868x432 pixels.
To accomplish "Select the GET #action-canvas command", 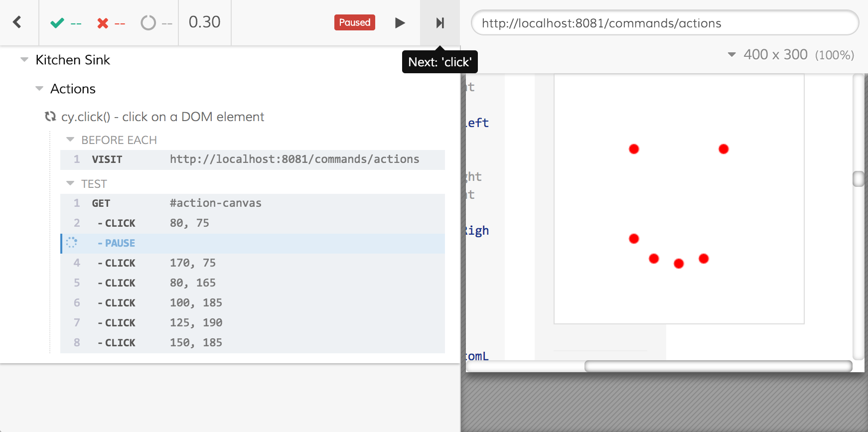I will click(x=252, y=203).
